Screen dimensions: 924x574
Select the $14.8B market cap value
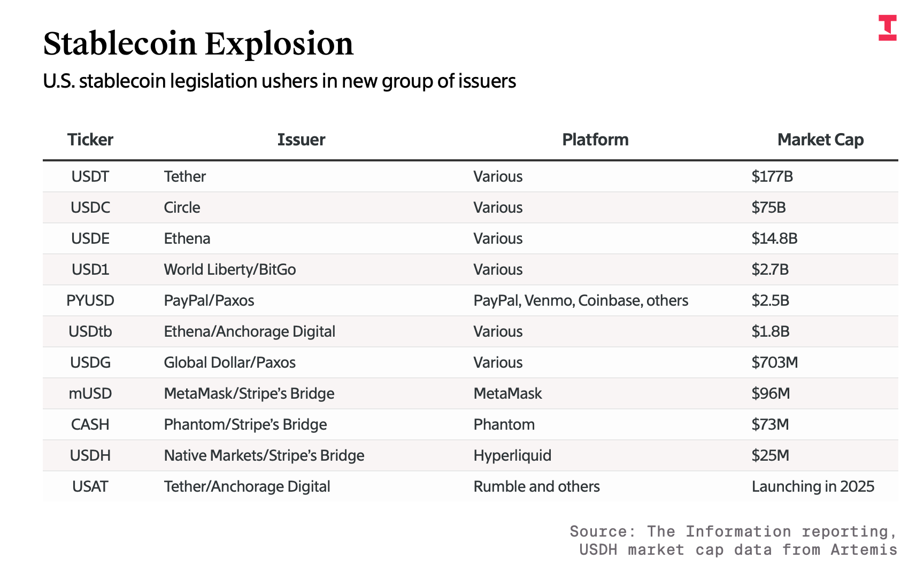(774, 238)
